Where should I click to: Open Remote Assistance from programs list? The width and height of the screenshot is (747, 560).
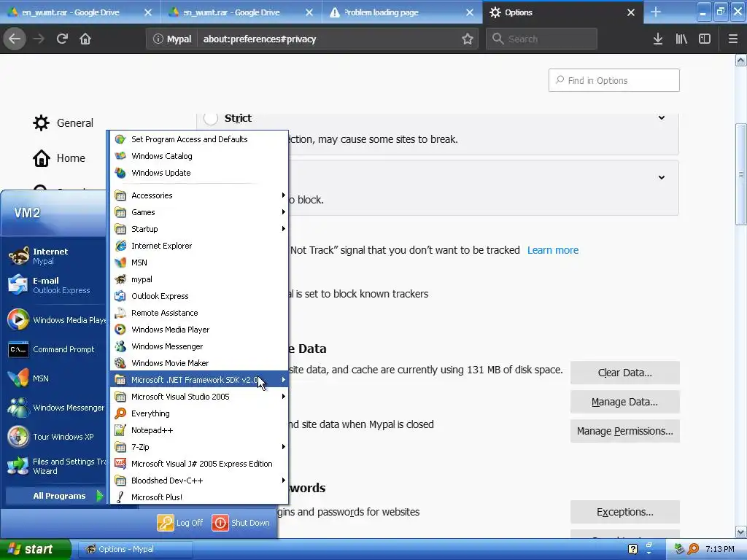click(x=199, y=313)
